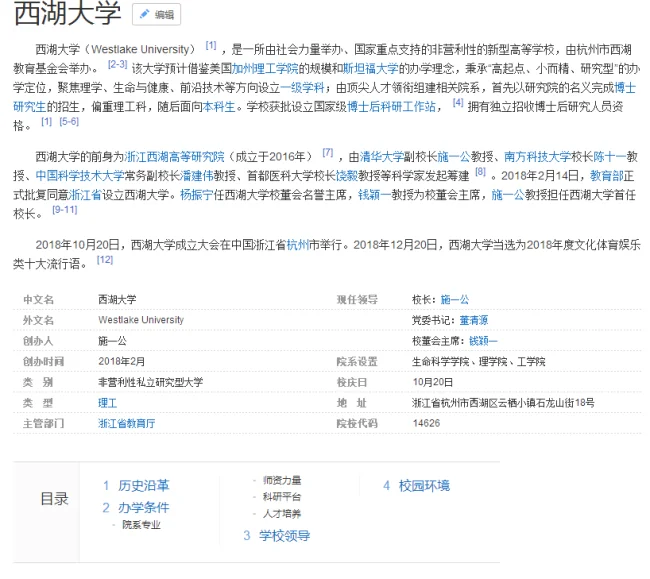Click the 饶毅 name link
The width and height of the screenshot is (650, 579).
[x=347, y=176]
